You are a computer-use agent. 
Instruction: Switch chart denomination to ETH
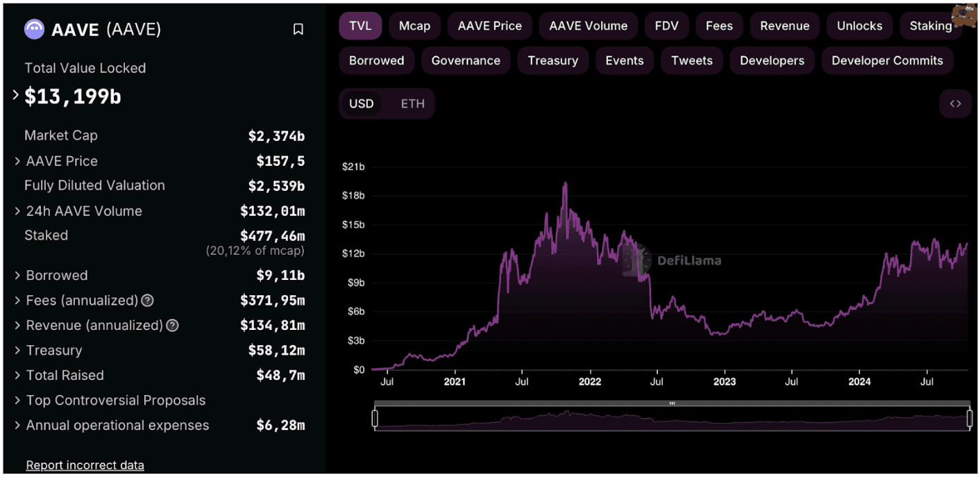coord(412,103)
